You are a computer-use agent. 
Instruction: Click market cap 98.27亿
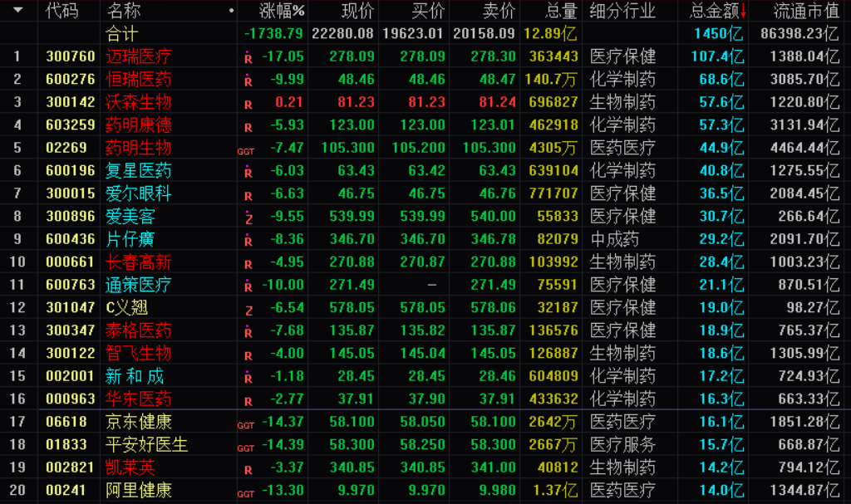pyautogui.click(x=813, y=307)
